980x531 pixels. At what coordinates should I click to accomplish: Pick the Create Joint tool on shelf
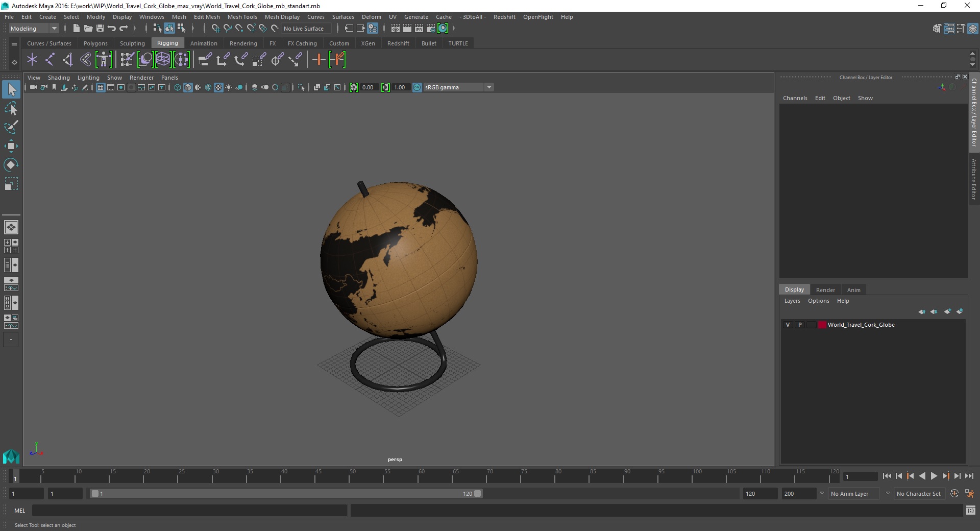[50, 60]
